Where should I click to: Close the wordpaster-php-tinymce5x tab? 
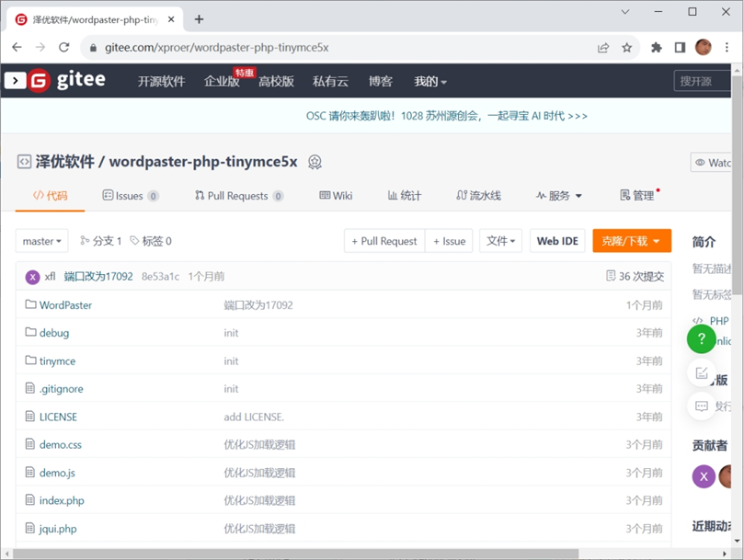pyautogui.click(x=171, y=19)
